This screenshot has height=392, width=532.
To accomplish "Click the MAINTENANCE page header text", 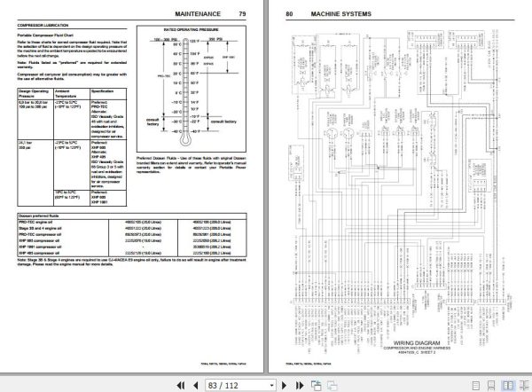I will (198, 14).
